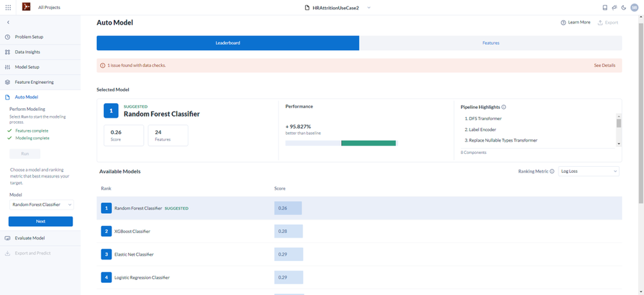Click the + 95.827% performance value
Screen dimensions: 644x295
tap(298, 126)
